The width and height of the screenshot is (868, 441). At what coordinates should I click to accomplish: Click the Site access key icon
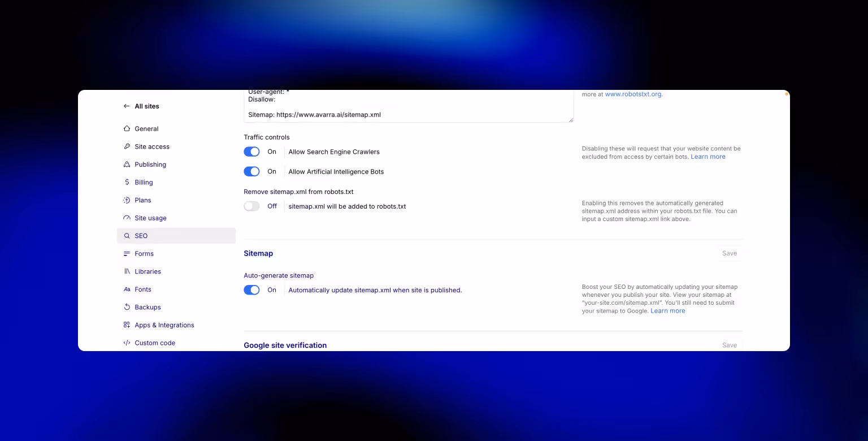click(x=127, y=146)
